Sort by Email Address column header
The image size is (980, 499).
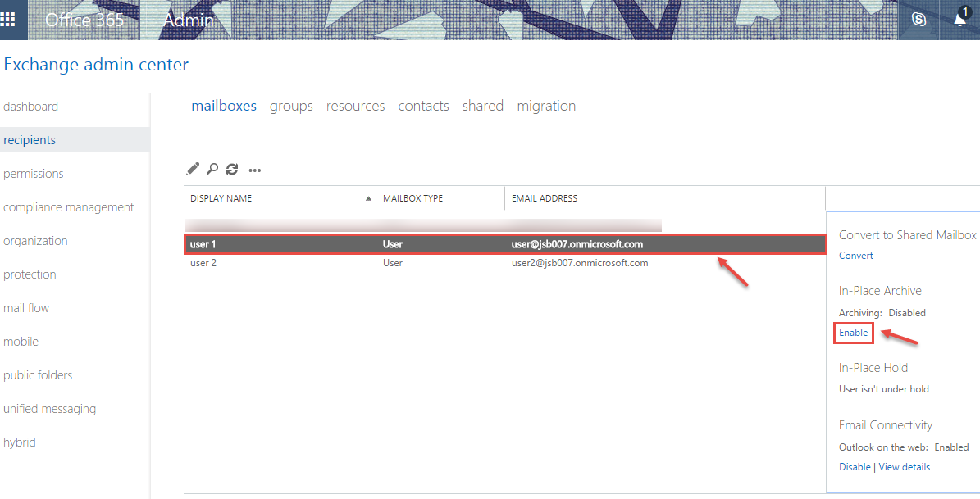(x=545, y=198)
